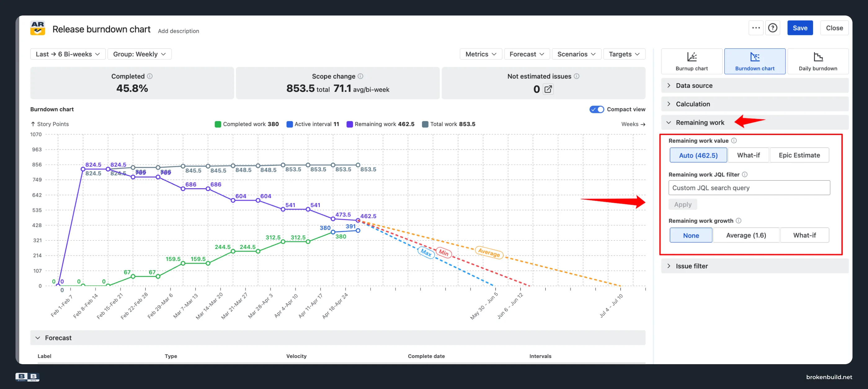Click the Not estimated issues info icon
The height and width of the screenshot is (389, 868).
click(576, 76)
